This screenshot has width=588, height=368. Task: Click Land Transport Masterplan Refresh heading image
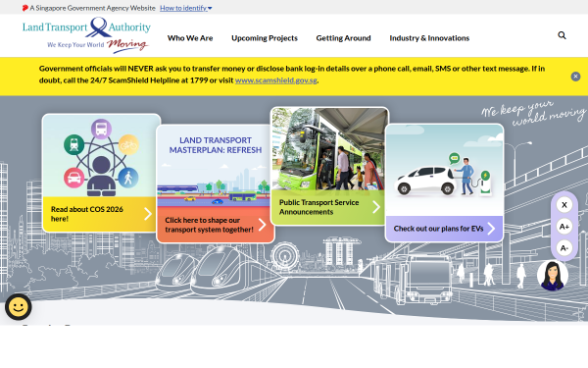216,167
